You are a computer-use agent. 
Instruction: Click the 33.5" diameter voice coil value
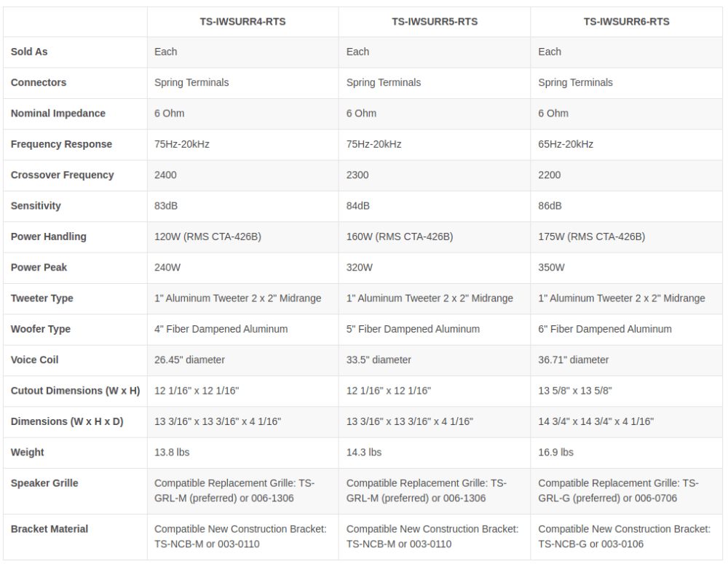pyautogui.click(x=379, y=360)
